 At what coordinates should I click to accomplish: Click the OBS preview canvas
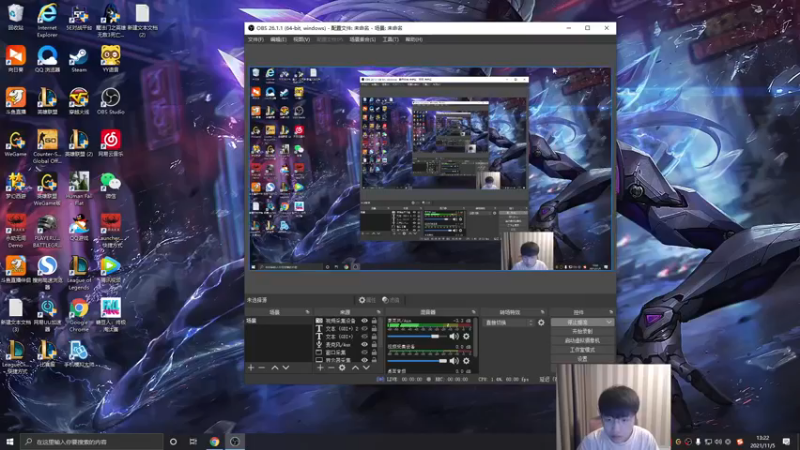[430, 168]
